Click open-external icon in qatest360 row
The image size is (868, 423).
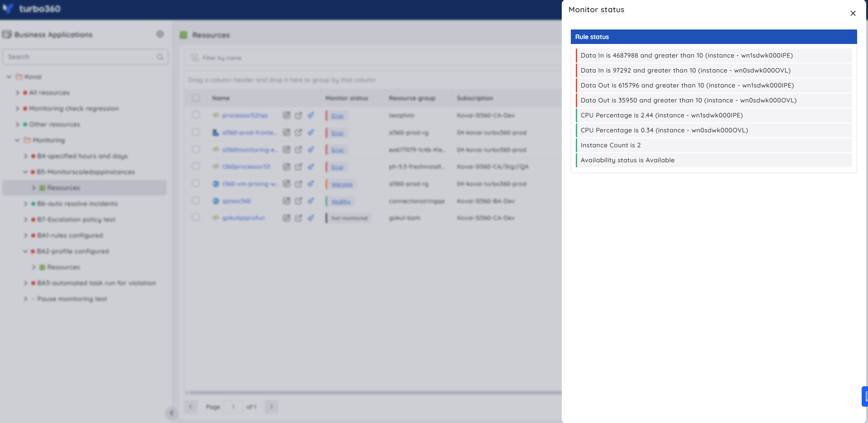click(298, 201)
